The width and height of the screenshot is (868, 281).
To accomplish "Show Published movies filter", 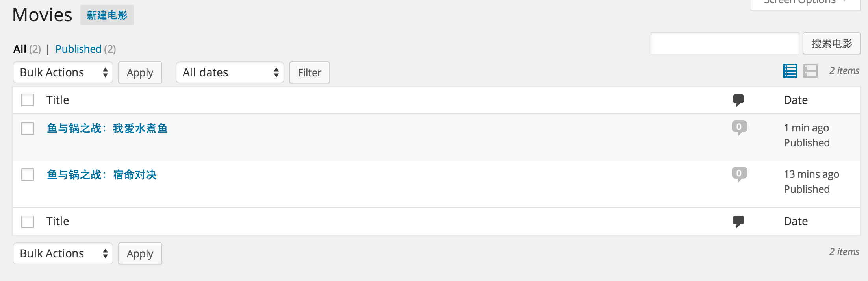I will 78,49.
